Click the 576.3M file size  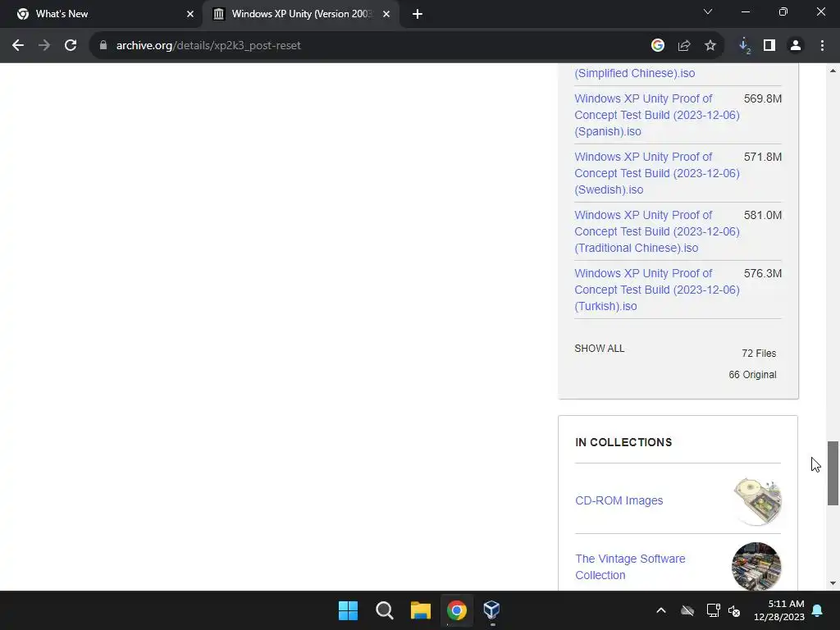point(762,273)
